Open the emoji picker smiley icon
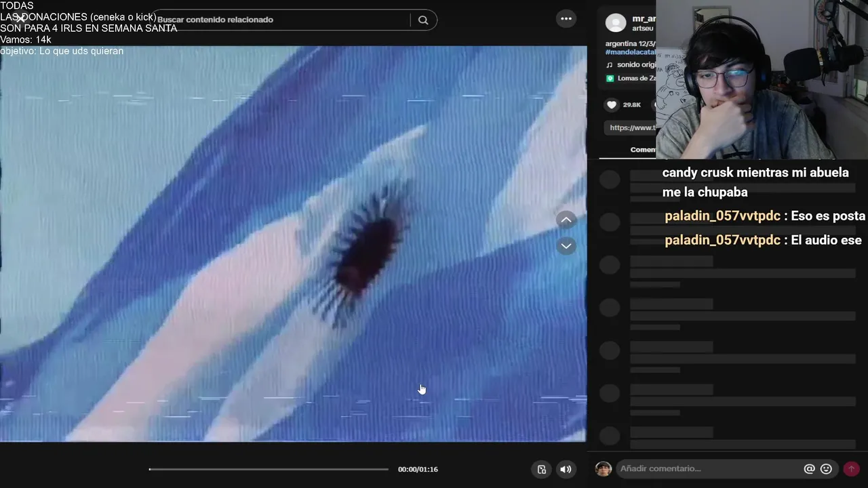This screenshot has height=488, width=868. tap(826, 469)
